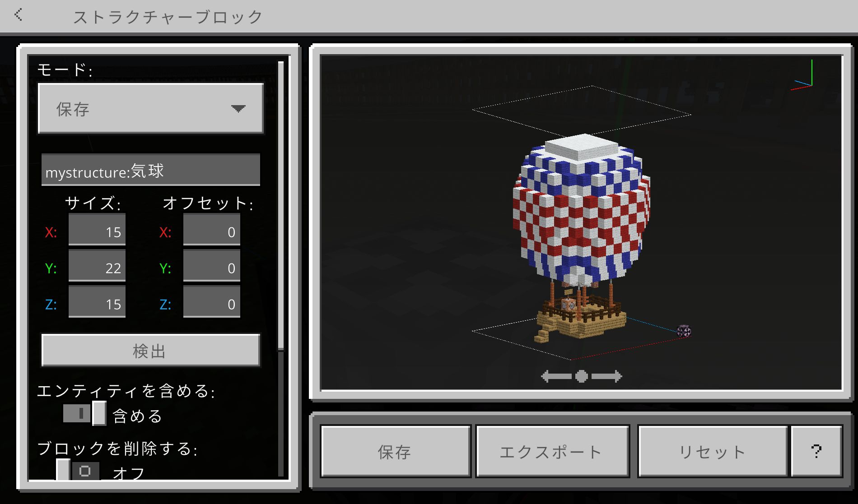Go back using the top-left arrow
Viewport: 858px width, 504px height.
point(18,15)
